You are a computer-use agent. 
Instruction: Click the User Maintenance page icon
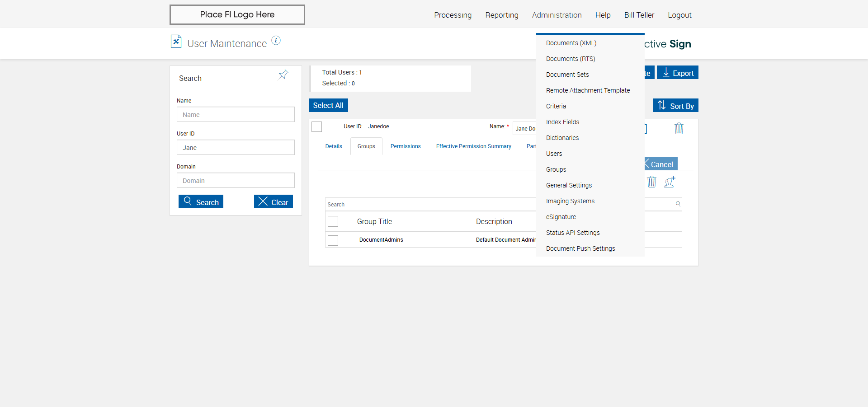(176, 42)
